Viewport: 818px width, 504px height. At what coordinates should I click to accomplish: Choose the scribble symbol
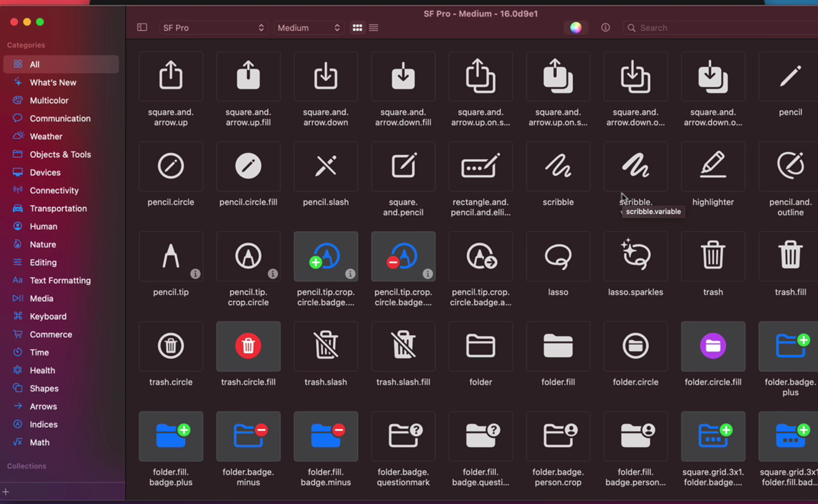pyautogui.click(x=558, y=167)
